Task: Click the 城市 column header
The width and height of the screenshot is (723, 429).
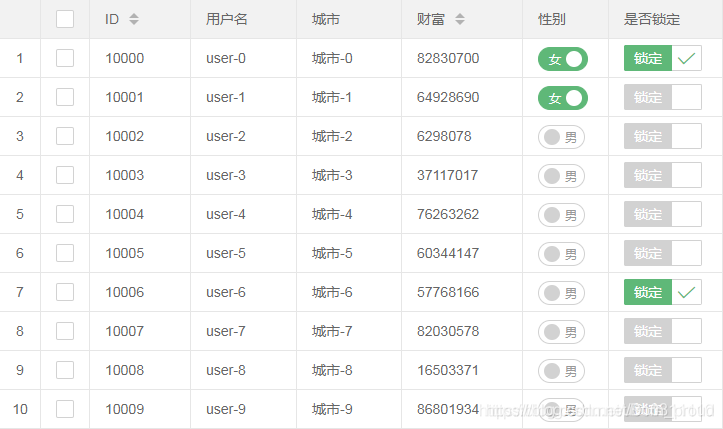Action: [x=325, y=19]
